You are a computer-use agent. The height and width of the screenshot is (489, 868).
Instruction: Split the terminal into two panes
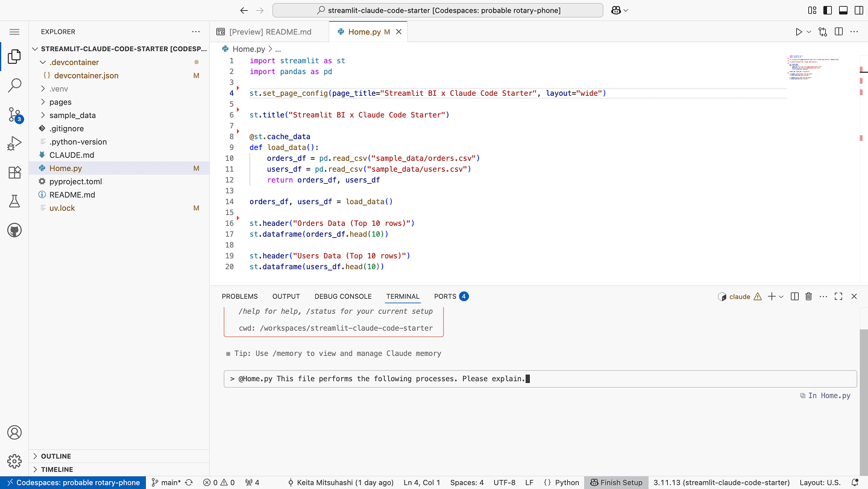tap(794, 296)
